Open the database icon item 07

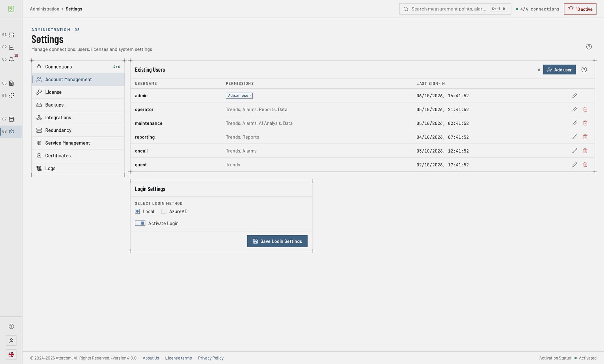tap(11, 120)
